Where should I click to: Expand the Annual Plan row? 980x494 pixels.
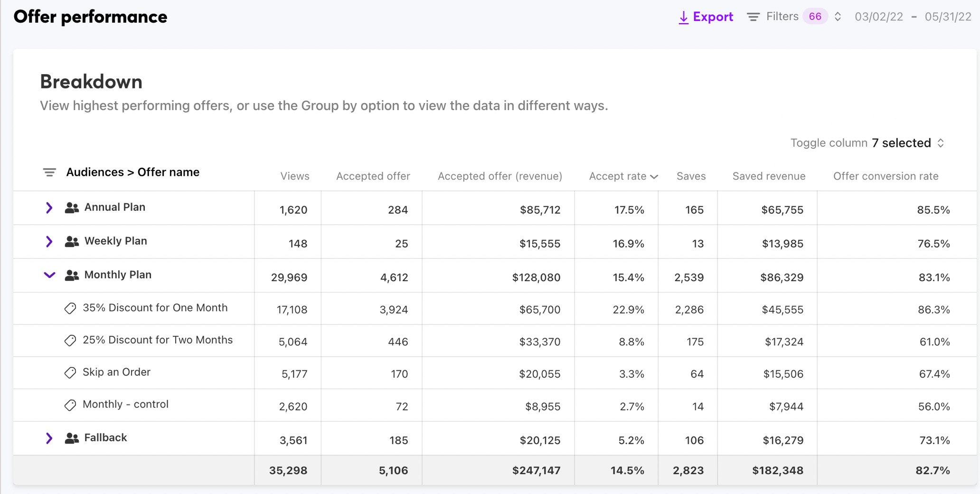(49, 208)
